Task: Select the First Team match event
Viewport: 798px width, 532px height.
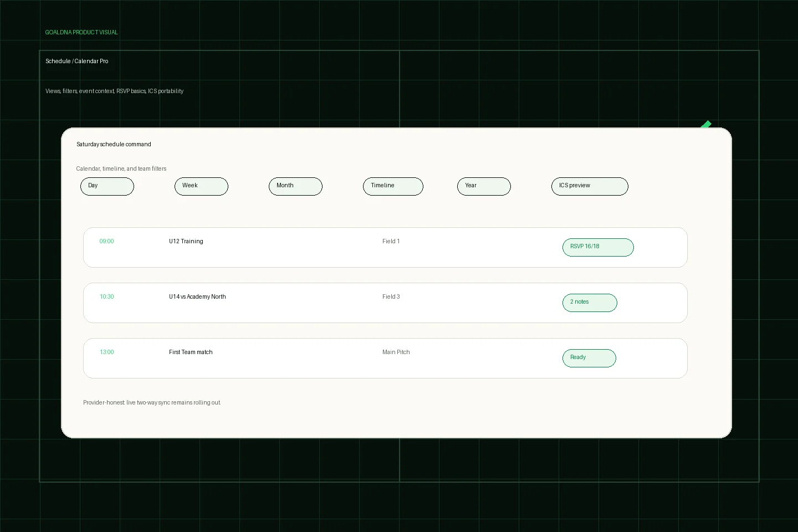Action: [x=385, y=358]
